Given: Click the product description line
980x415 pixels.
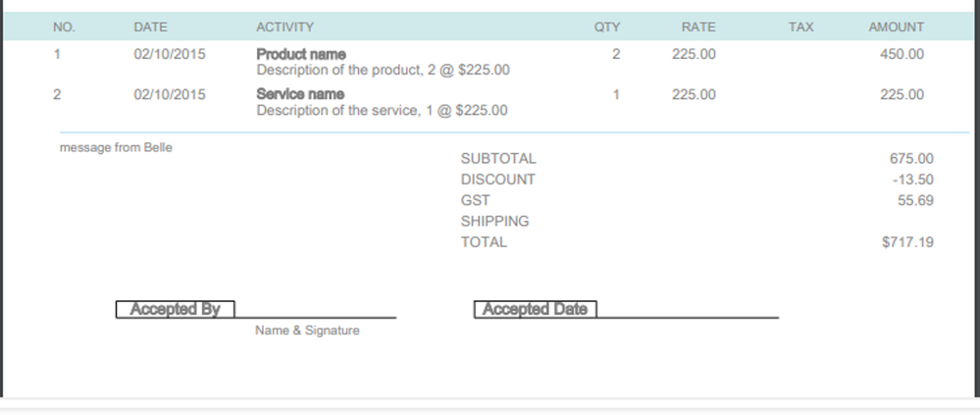Looking at the screenshot, I should point(383,71).
